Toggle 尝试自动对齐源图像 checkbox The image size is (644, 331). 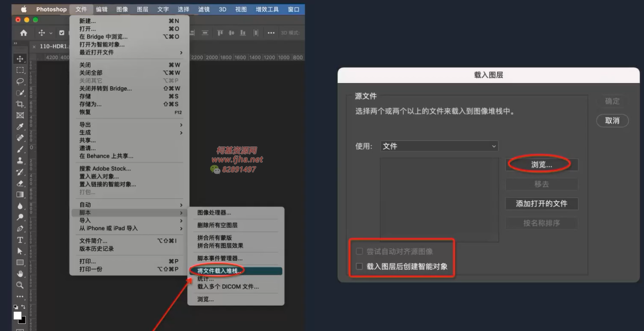click(x=359, y=251)
